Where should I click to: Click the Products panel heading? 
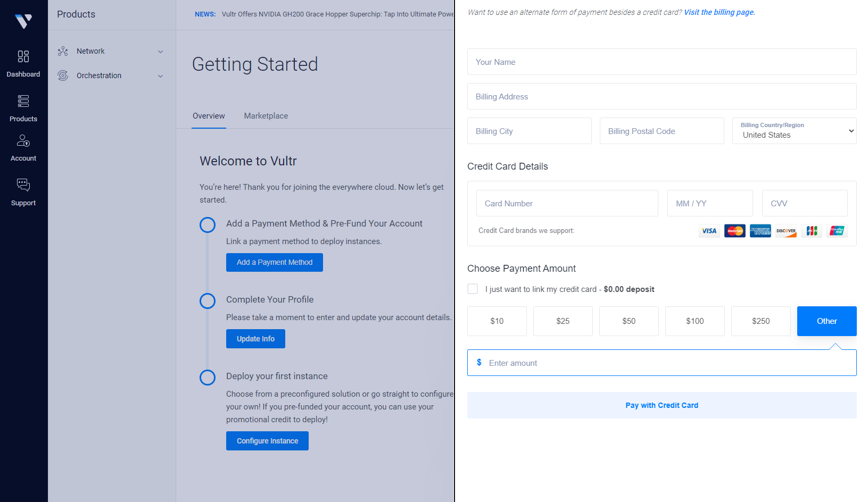tap(76, 14)
